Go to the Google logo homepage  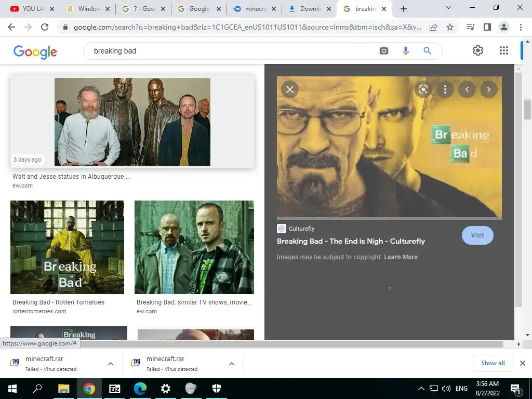(x=35, y=51)
